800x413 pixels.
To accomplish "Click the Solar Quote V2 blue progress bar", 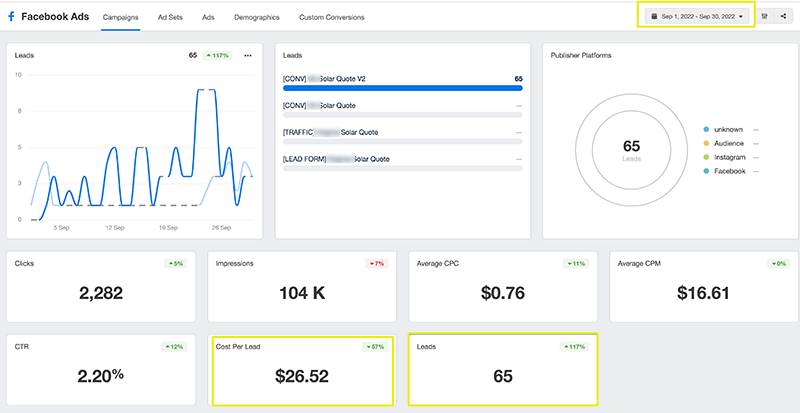I will 403,88.
